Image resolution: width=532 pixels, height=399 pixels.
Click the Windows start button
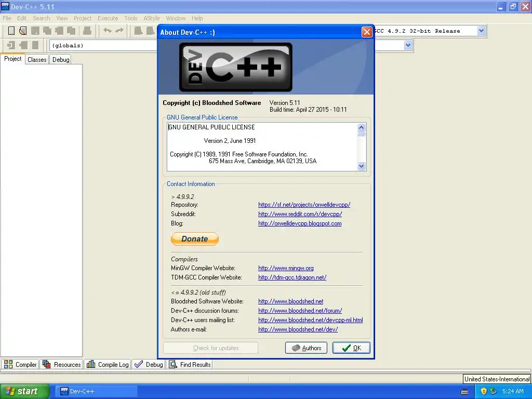pyautogui.click(x=24, y=391)
